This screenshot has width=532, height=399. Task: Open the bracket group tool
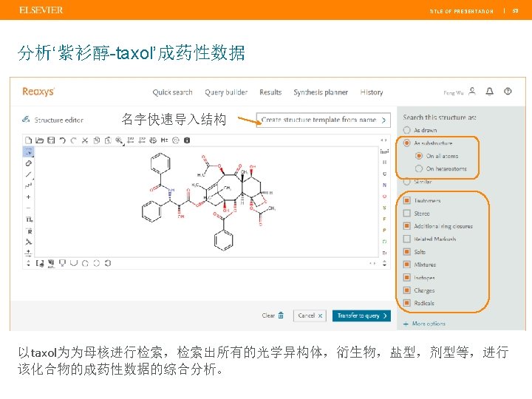click(40, 263)
